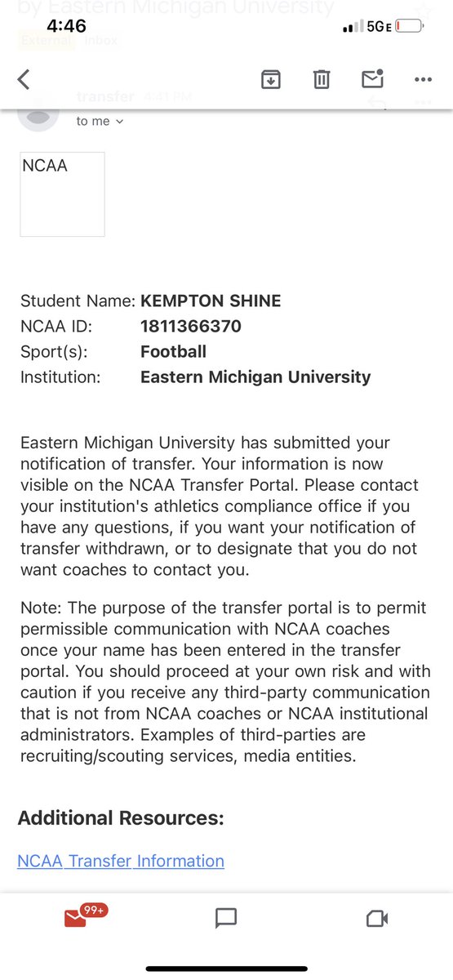Image resolution: width=453 pixels, height=980 pixels.
Task: Tap the sender name 'transfer'
Action: [105, 96]
